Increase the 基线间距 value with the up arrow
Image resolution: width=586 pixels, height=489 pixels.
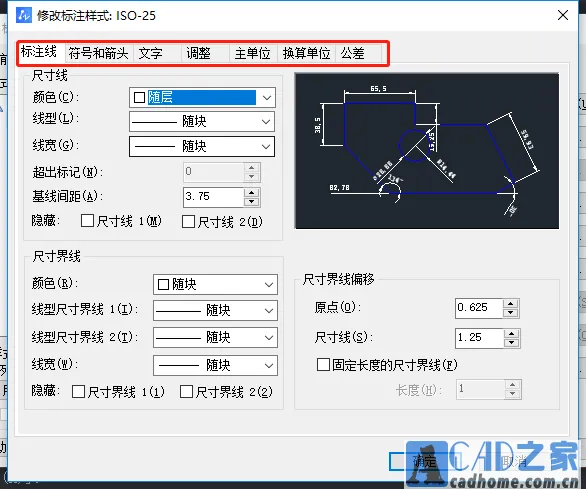[252, 193]
